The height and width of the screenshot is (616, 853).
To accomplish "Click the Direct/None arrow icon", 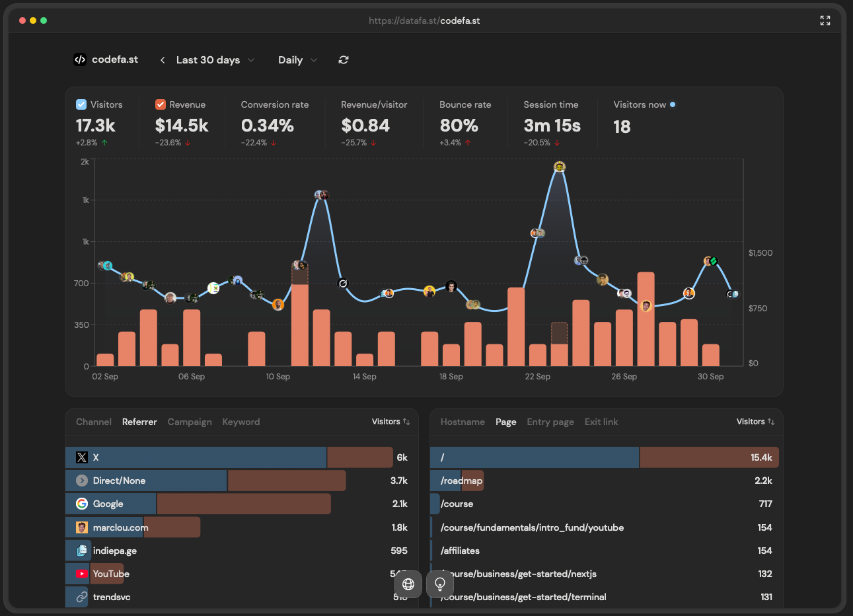I will pos(82,481).
